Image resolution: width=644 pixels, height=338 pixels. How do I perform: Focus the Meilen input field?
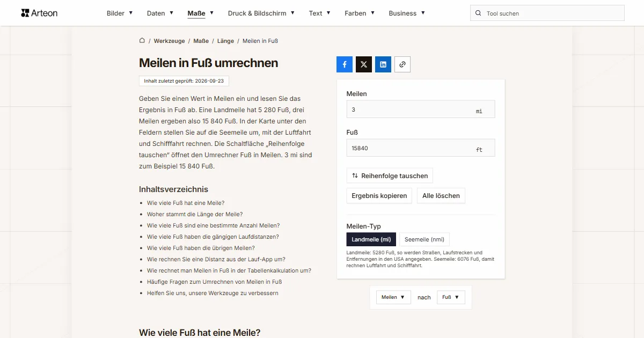point(421,109)
